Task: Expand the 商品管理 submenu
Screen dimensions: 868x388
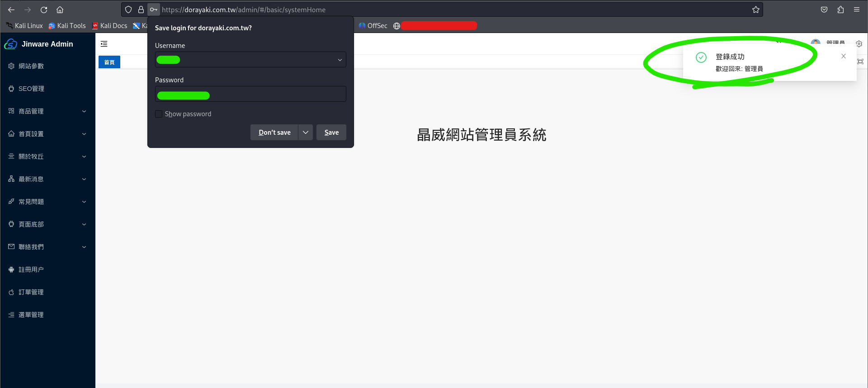Action: click(47, 111)
